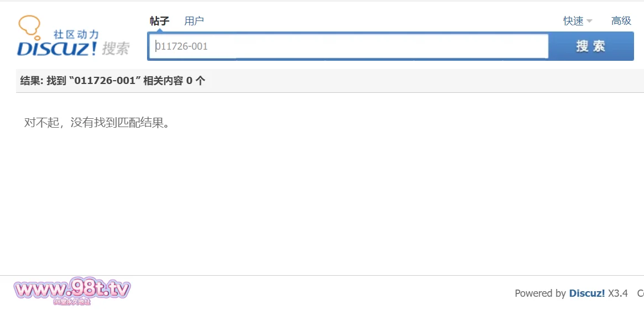Open the 快速 search mode dropdown

click(573, 21)
